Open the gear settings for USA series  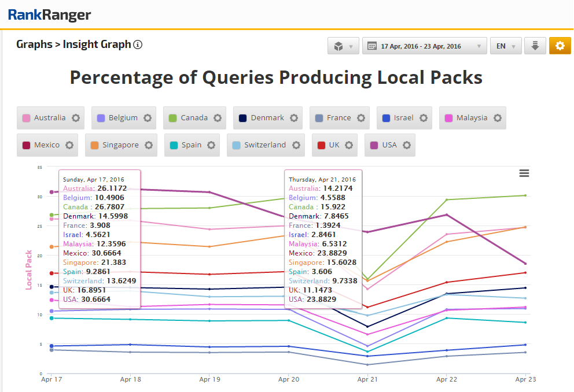tap(407, 145)
